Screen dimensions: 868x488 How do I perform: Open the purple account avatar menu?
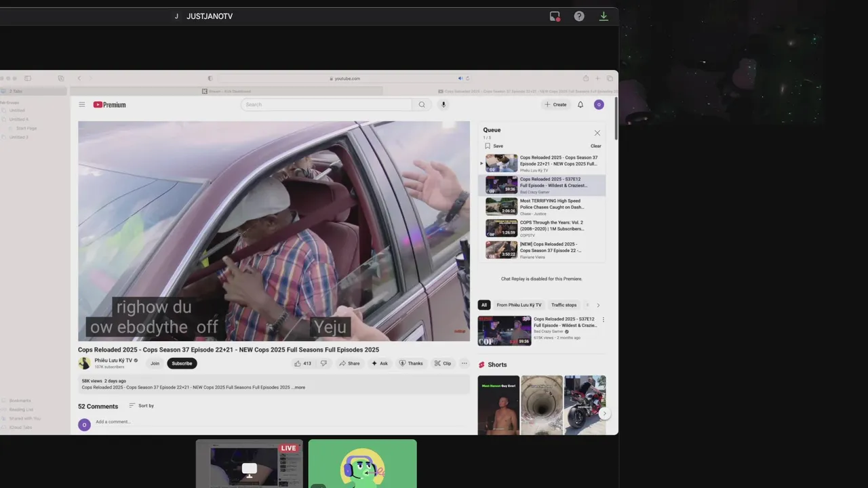[599, 104]
